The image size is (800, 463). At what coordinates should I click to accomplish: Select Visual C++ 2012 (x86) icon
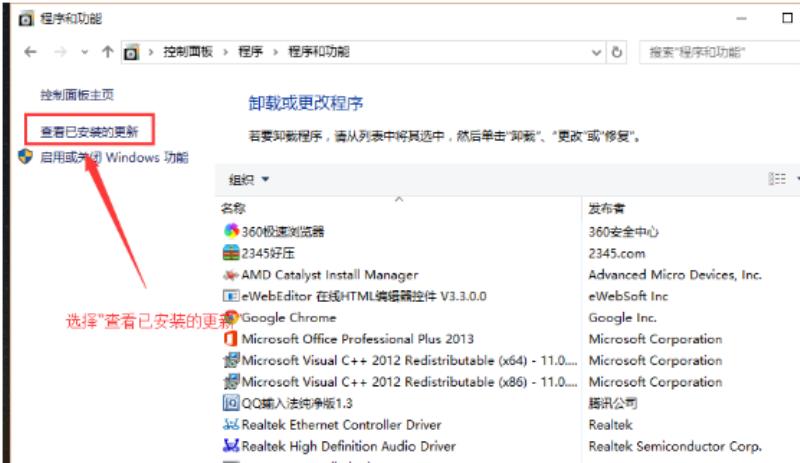coord(231,381)
